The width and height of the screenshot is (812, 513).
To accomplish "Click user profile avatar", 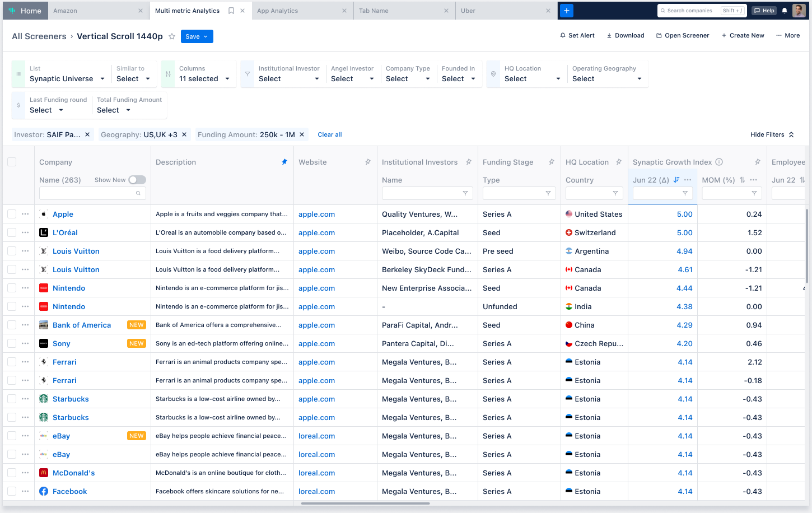I will [799, 10].
